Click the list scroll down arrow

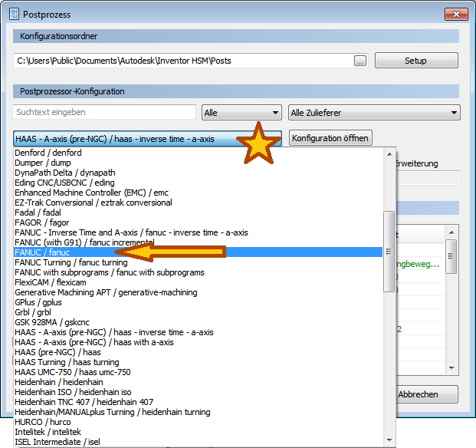pyautogui.click(x=389, y=440)
